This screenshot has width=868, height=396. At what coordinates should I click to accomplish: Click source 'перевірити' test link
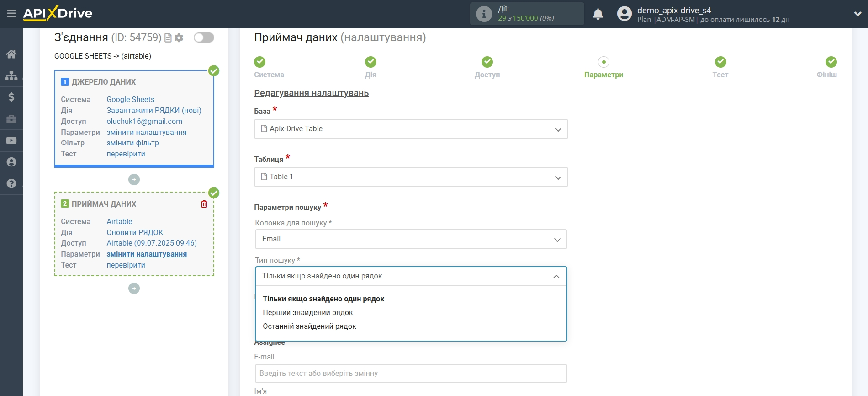(x=126, y=154)
